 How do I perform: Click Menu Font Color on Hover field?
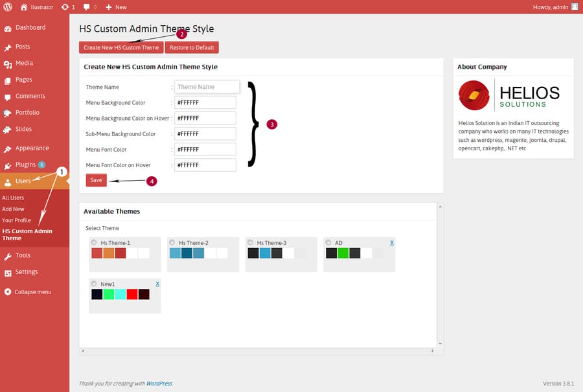coord(205,165)
